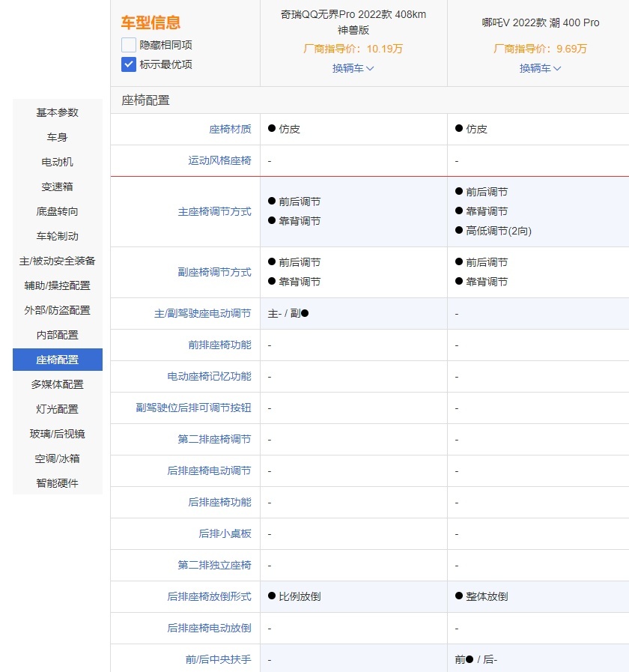Select 辅助/操控配置 in sidebar
The width and height of the screenshot is (629, 672).
[x=58, y=285]
